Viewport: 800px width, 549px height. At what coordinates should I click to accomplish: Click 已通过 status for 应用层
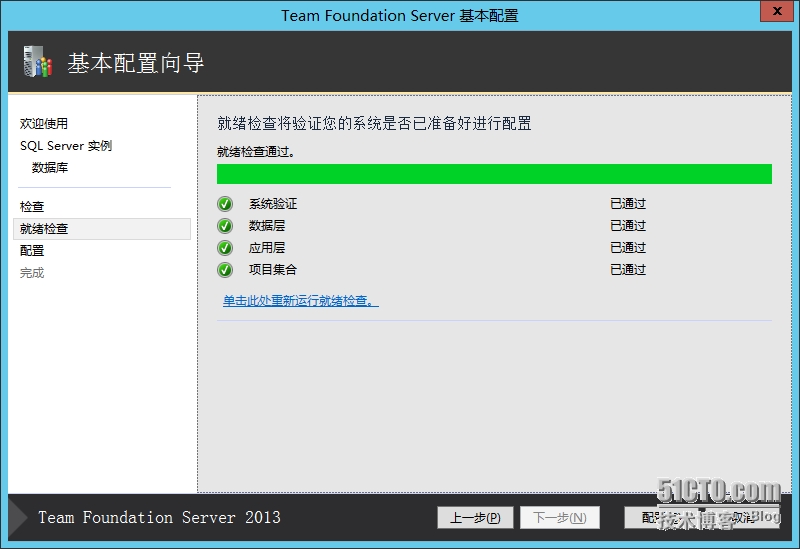coord(628,248)
